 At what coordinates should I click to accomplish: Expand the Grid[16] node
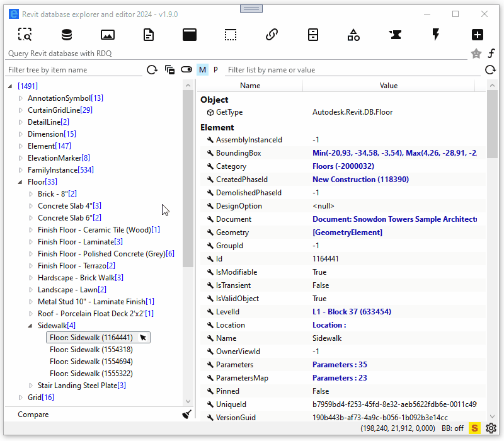click(x=21, y=398)
